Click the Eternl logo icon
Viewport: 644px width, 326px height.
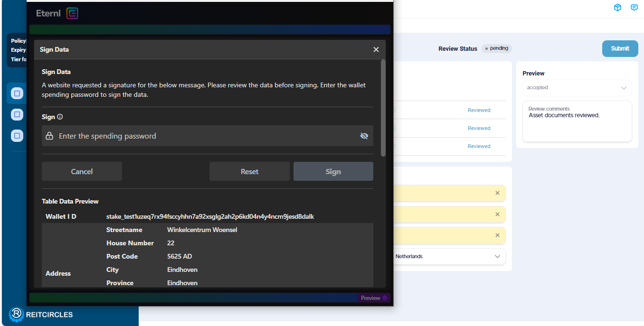[72, 13]
